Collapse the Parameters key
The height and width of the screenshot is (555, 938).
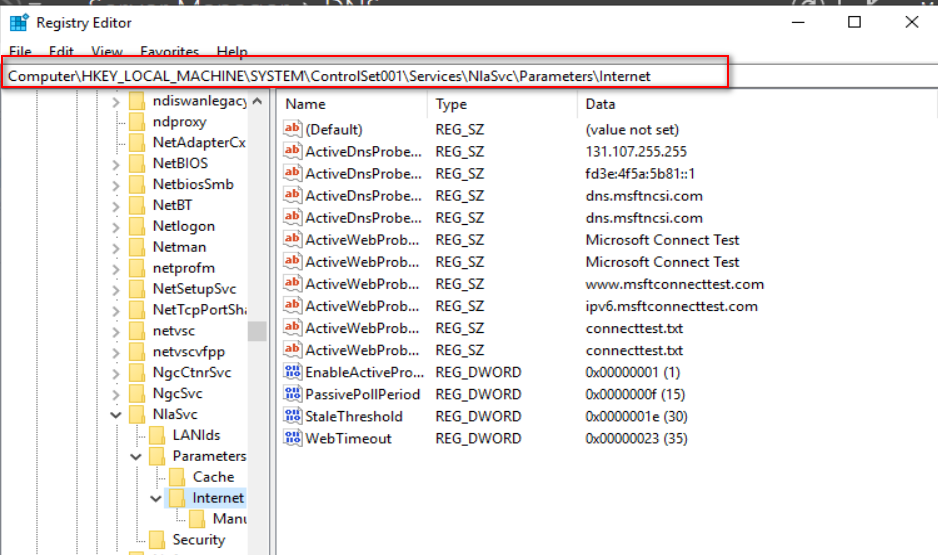pos(136,456)
